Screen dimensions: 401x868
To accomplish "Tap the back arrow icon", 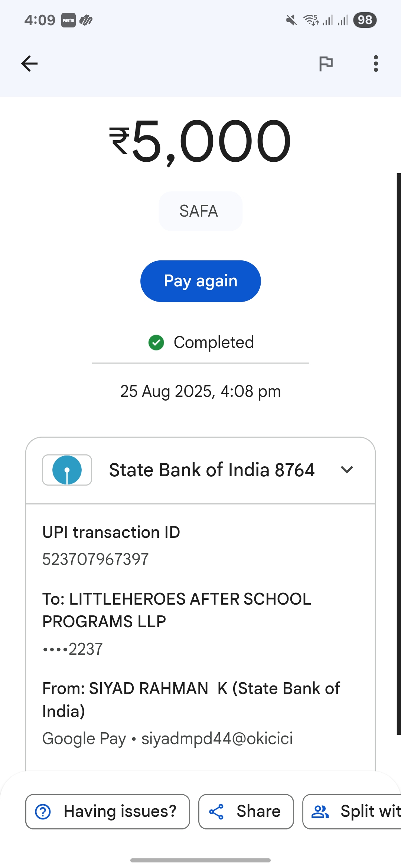I will (x=29, y=63).
